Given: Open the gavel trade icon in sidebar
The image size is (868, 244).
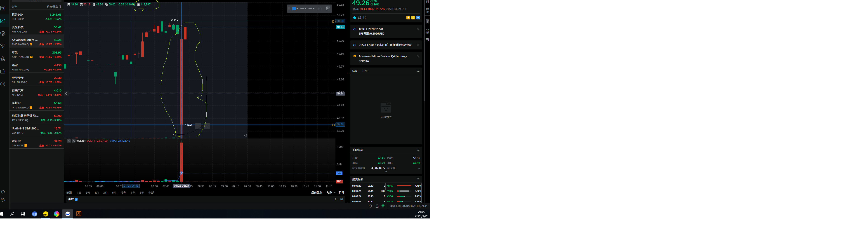Looking at the screenshot, I should [x=3, y=59].
